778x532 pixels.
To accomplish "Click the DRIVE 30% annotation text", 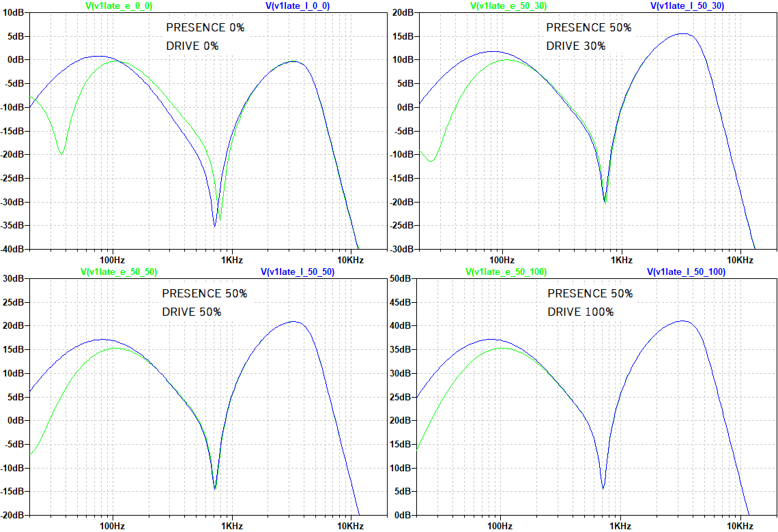I will coord(576,46).
